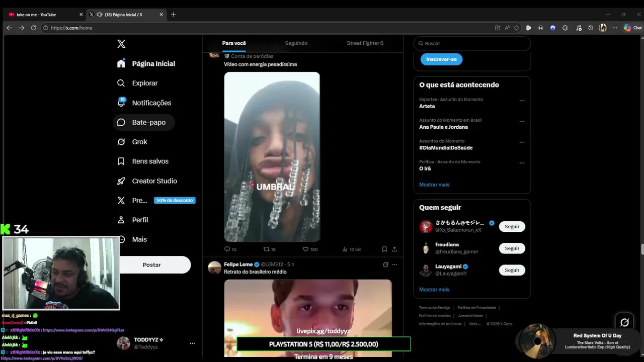Follow the Lauyagami account
This screenshot has height=362, width=644.
pyautogui.click(x=512, y=270)
